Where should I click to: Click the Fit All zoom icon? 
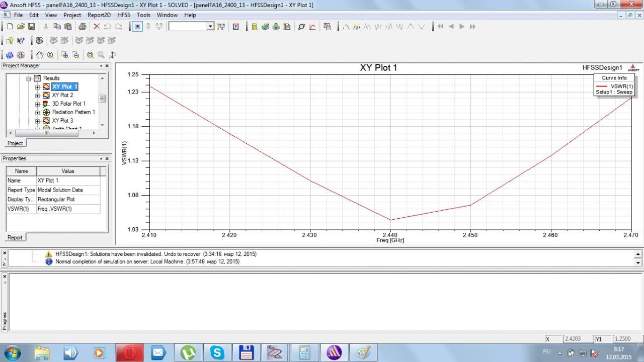click(90, 55)
